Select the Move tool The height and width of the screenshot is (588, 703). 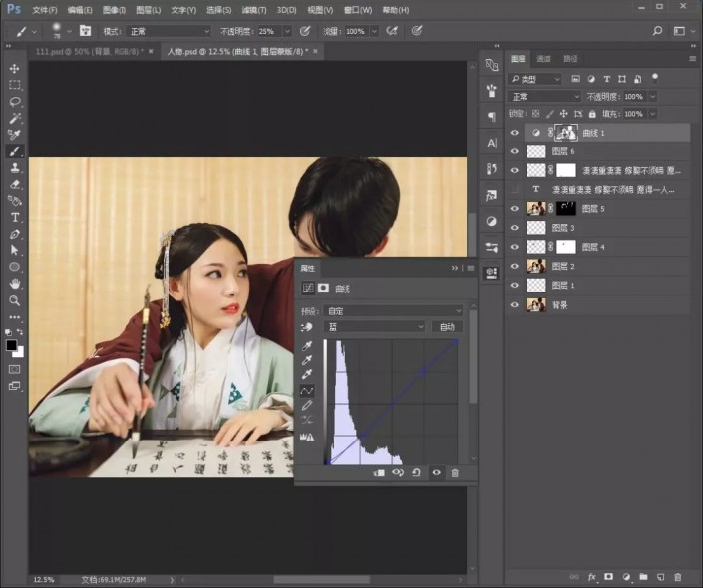coord(14,68)
